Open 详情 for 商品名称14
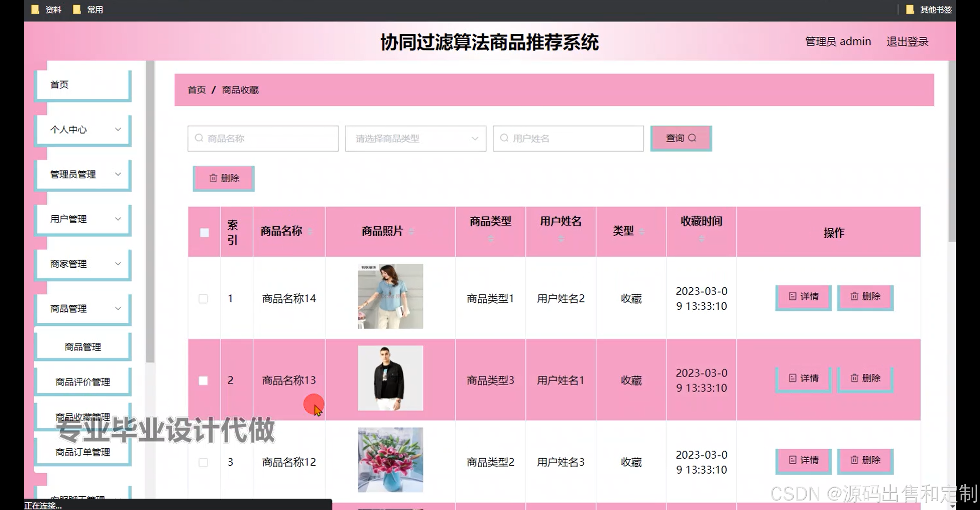Viewport: 980px width, 510px height. [803, 297]
